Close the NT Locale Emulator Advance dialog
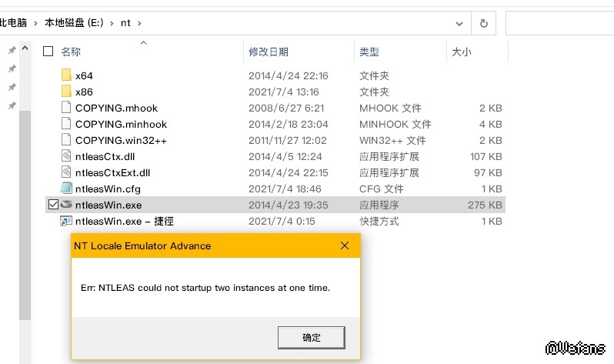614x364 pixels. click(345, 245)
